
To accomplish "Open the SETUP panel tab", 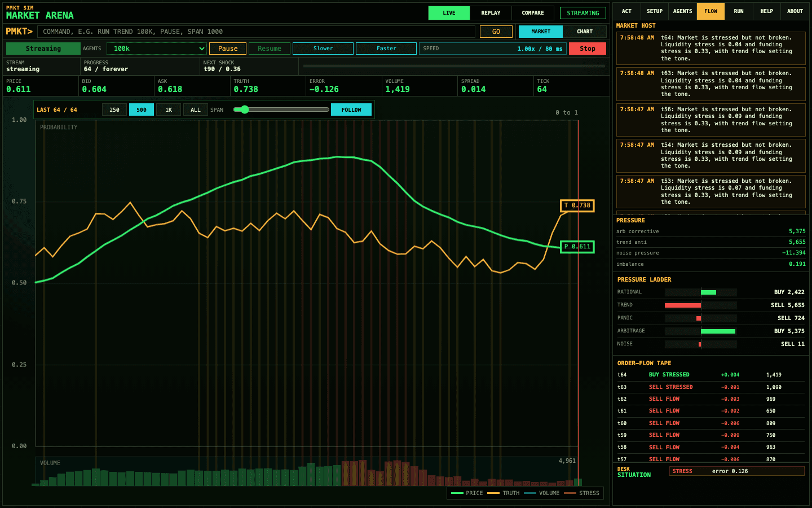I will click(655, 11).
